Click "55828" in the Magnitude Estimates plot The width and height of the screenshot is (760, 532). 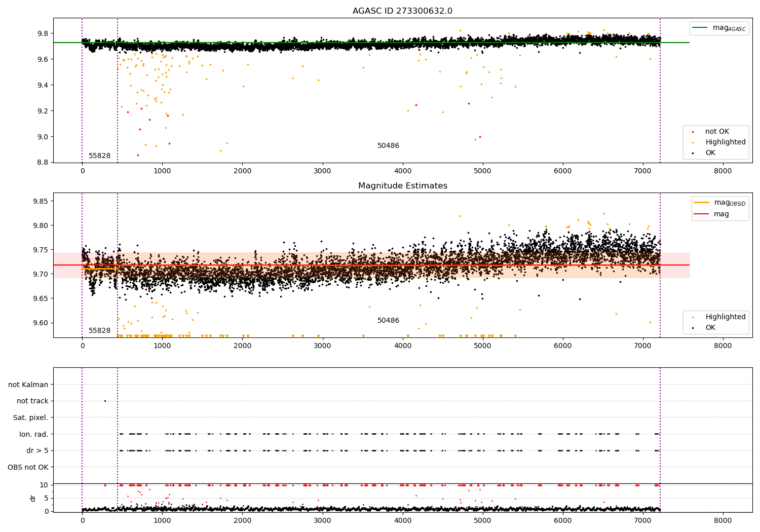100,331
